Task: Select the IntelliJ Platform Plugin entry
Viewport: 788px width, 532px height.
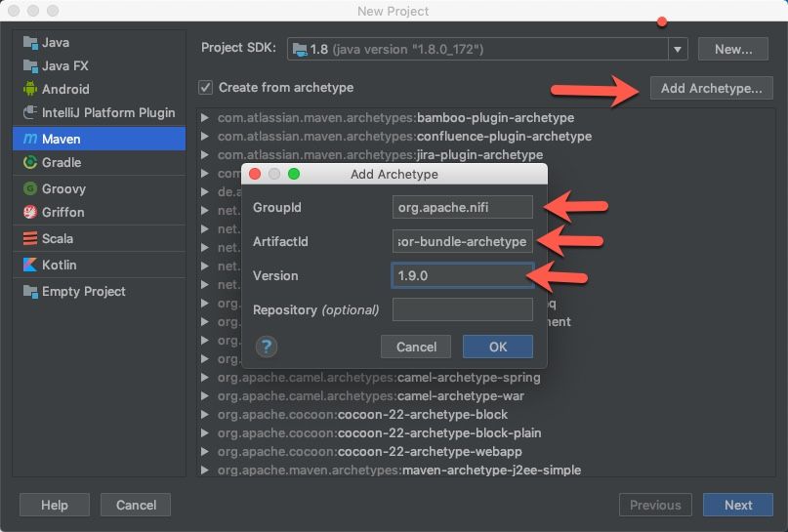Action: 99,112
